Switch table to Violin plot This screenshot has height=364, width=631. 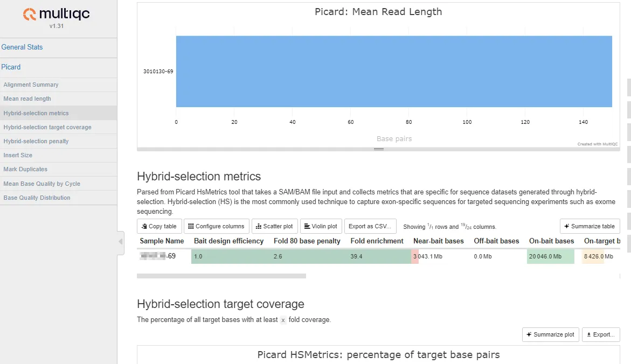coord(321,226)
